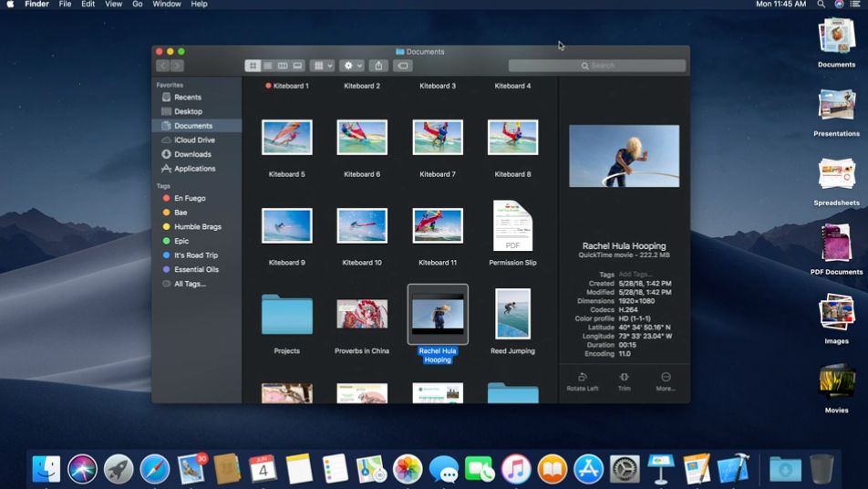Switch to icon view in toolbar
The image size is (868, 489).
(253, 66)
